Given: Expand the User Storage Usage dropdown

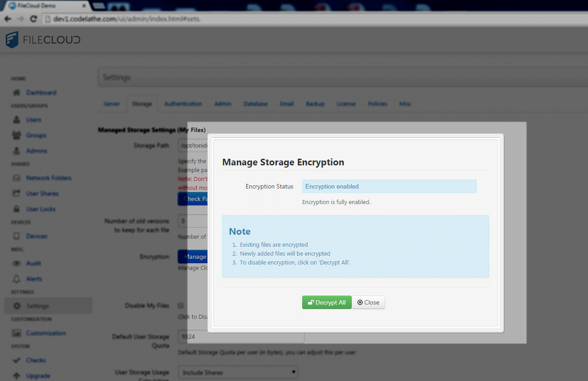Looking at the screenshot, I should pyautogui.click(x=238, y=373).
